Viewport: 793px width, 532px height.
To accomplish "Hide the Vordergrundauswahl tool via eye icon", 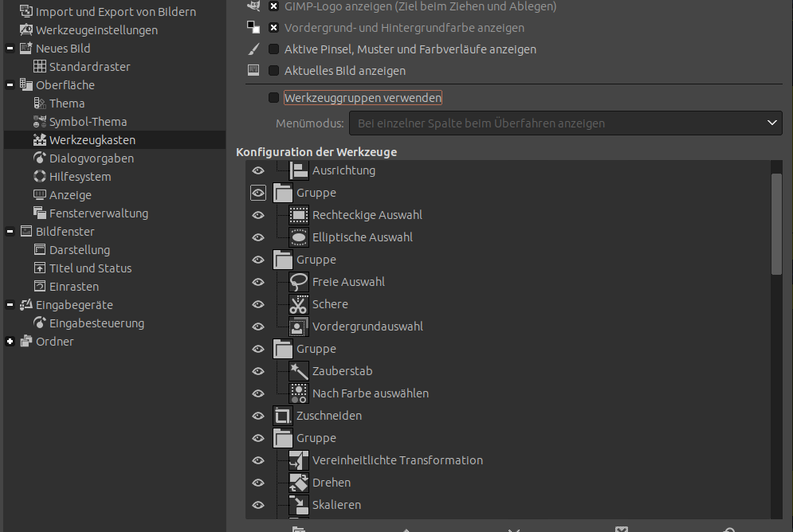I will [x=258, y=327].
